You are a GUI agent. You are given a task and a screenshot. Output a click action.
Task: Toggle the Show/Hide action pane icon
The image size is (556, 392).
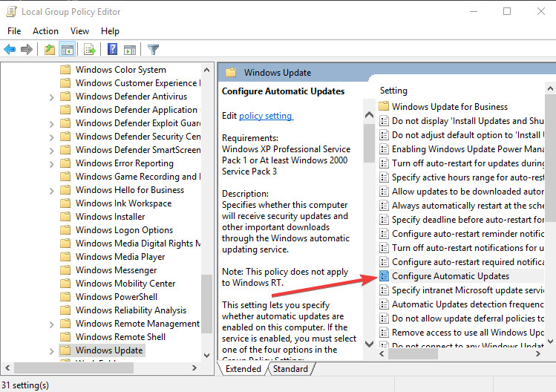click(x=130, y=50)
